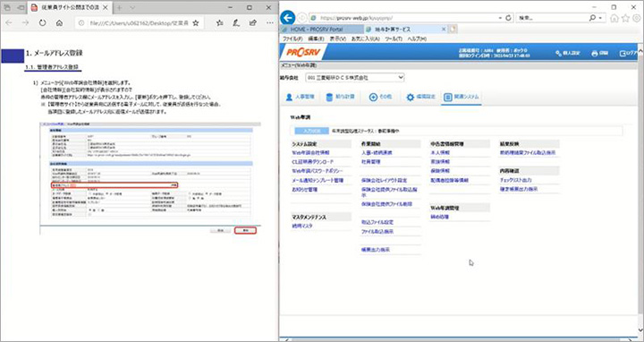This screenshot has width=644, height=342.
Task: Refresh the page in Internet Explorer
Action: 508,18
